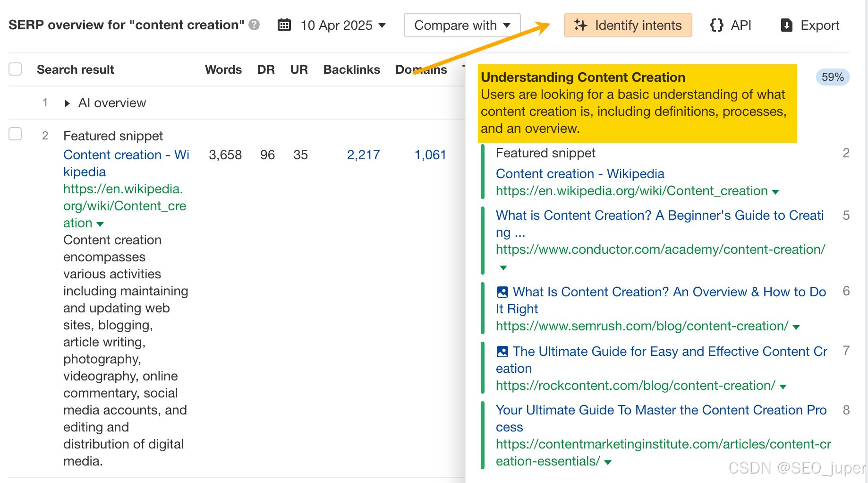Viewport: 868px width, 483px height.
Task: Open the wikipedia.org URL in the intents panel
Action: click(631, 190)
